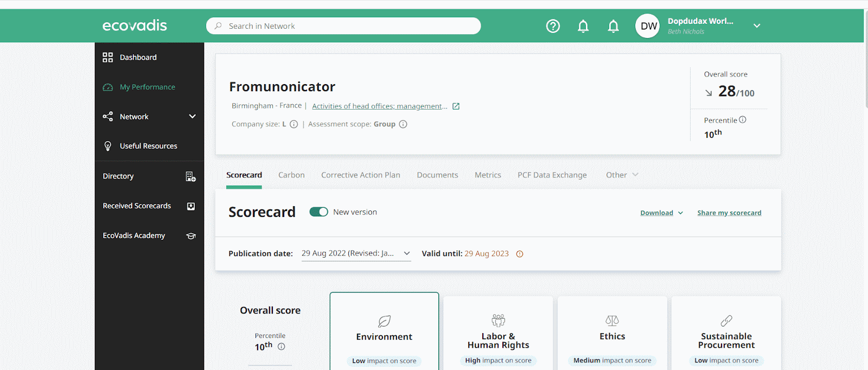Screen dimensions: 868x370
Task: Switch to the Carbon tab
Action: [x=291, y=175]
